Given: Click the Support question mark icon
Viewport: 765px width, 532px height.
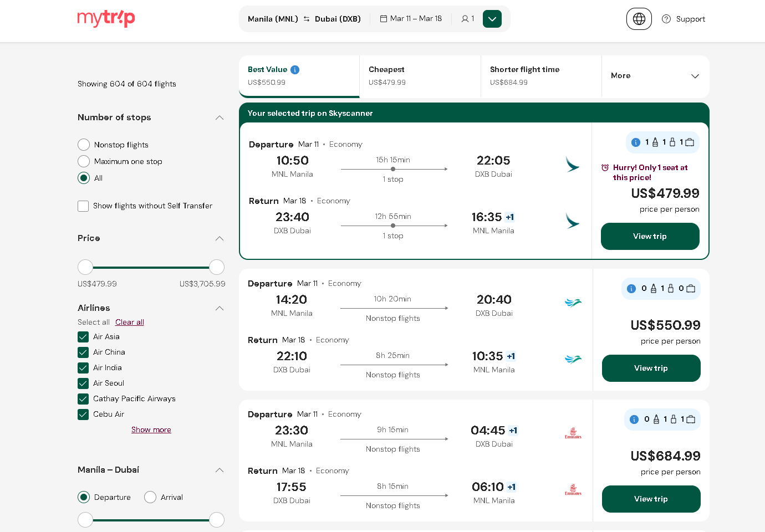Looking at the screenshot, I should tap(666, 19).
